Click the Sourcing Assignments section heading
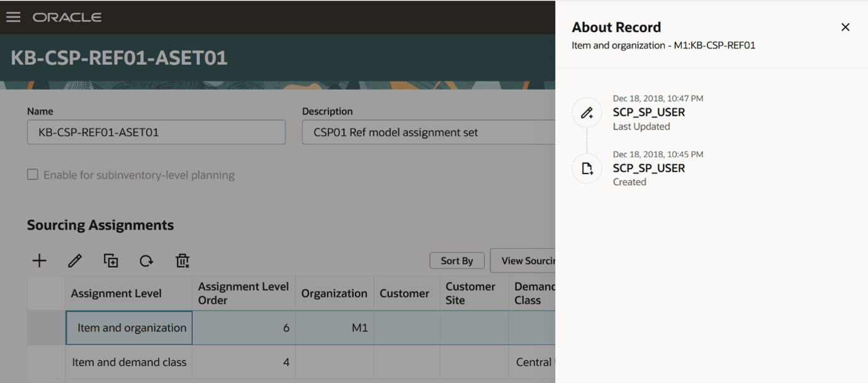 tap(100, 225)
